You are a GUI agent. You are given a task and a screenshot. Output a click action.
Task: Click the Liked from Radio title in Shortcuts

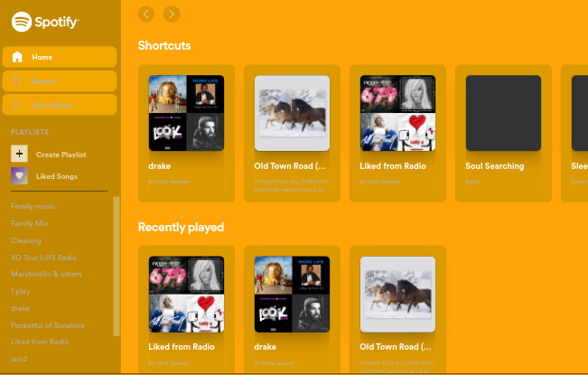pyautogui.click(x=393, y=166)
